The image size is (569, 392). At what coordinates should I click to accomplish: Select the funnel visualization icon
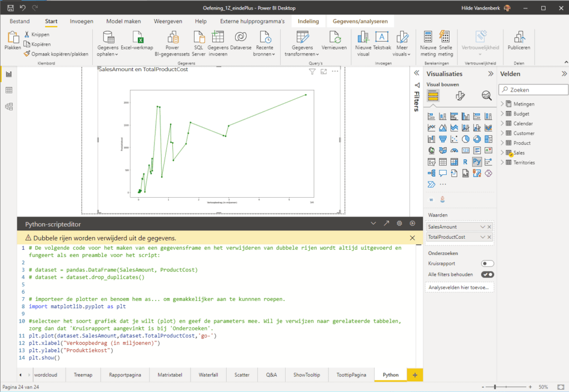click(x=443, y=139)
